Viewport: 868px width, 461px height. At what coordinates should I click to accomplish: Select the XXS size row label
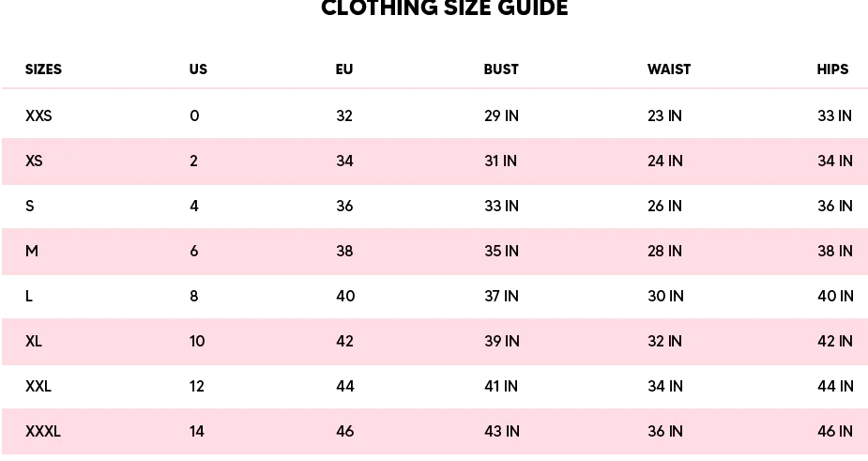point(38,115)
